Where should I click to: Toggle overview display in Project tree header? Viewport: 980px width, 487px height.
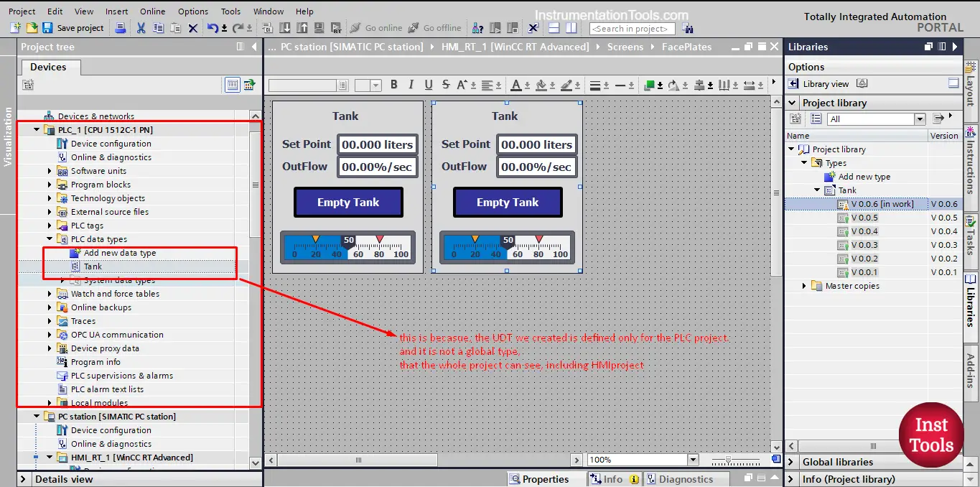240,47
